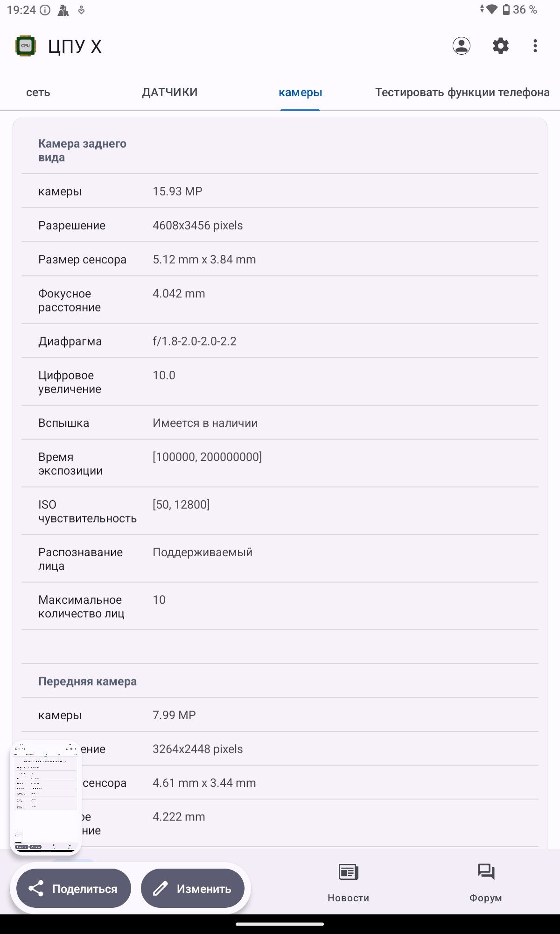Open settings via the gear icon
The width and height of the screenshot is (560, 934).
point(500,46)
